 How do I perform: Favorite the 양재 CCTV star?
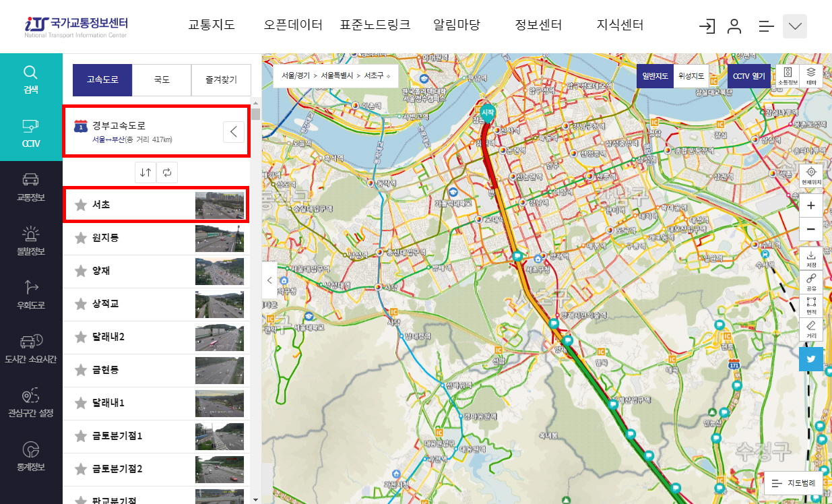pos(81,271)
